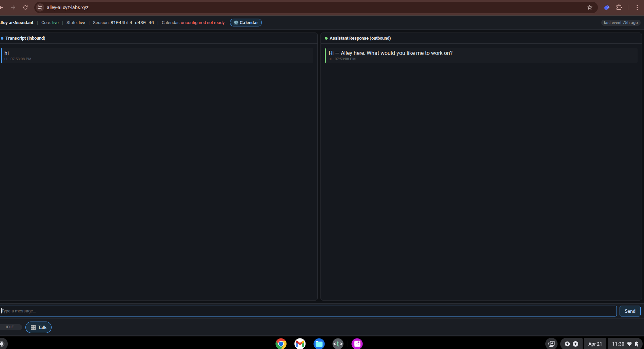This screenshot has height=349, width=644.
Task: Open the Apr 21 date calendar
Action: [x=595, y=344]
